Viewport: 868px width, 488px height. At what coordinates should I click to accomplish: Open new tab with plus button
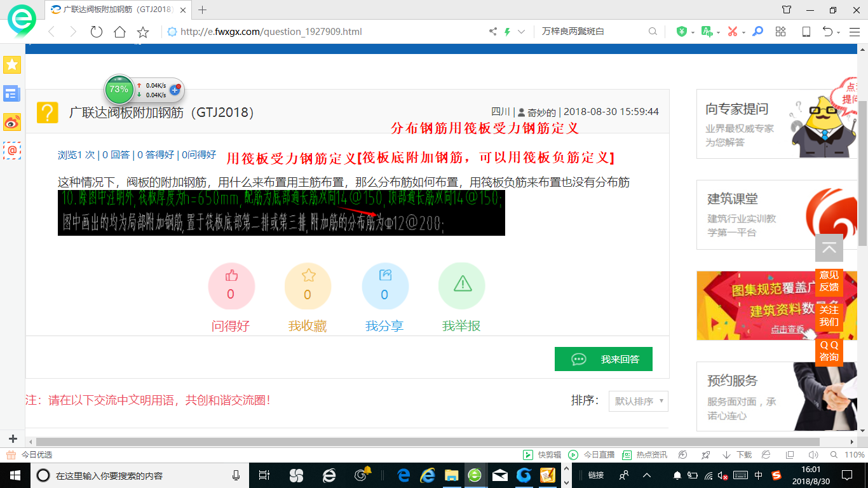coord(203,10)
